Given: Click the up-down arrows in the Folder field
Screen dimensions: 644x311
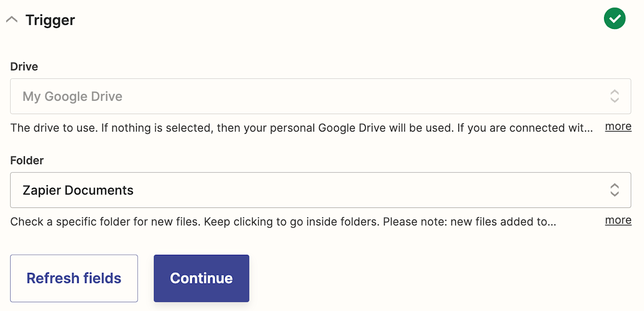Looking at the screenshot, I should tap(614, 190).
